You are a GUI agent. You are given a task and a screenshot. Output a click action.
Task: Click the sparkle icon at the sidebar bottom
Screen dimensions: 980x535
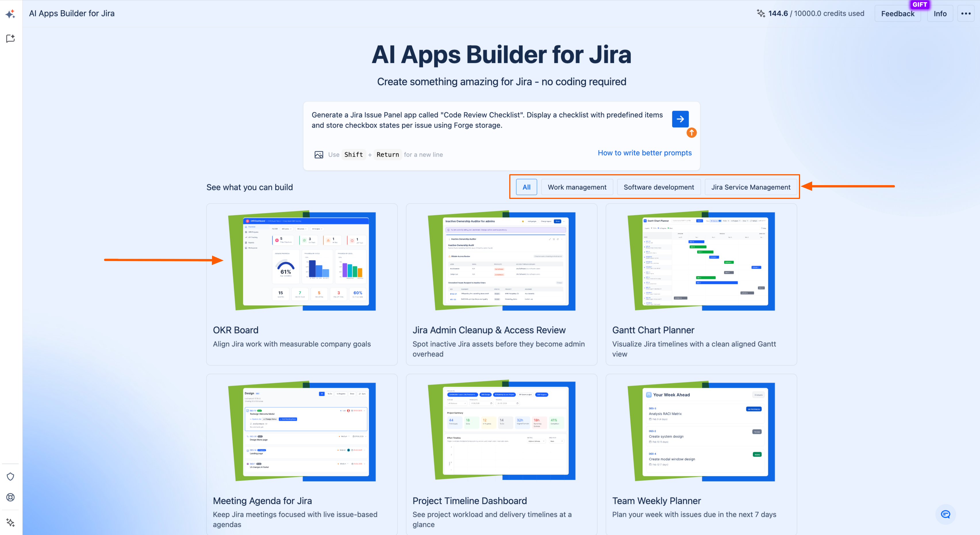[x=10, y=522]
